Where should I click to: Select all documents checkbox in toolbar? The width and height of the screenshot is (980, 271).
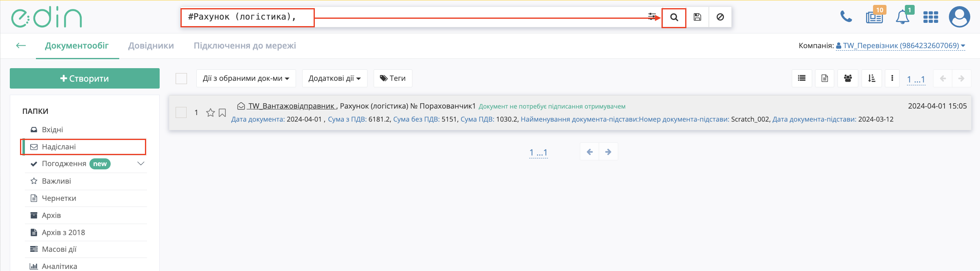181,78
